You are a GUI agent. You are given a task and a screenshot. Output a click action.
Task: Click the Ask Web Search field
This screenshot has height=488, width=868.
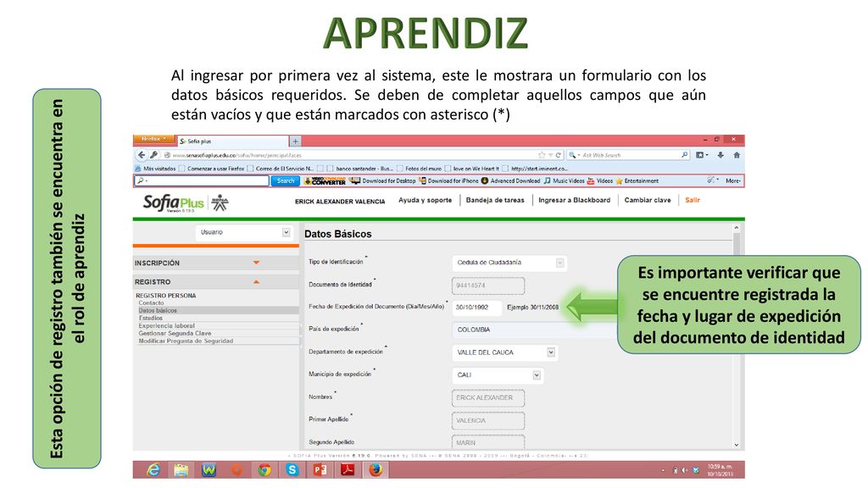[x=631, y=156]
